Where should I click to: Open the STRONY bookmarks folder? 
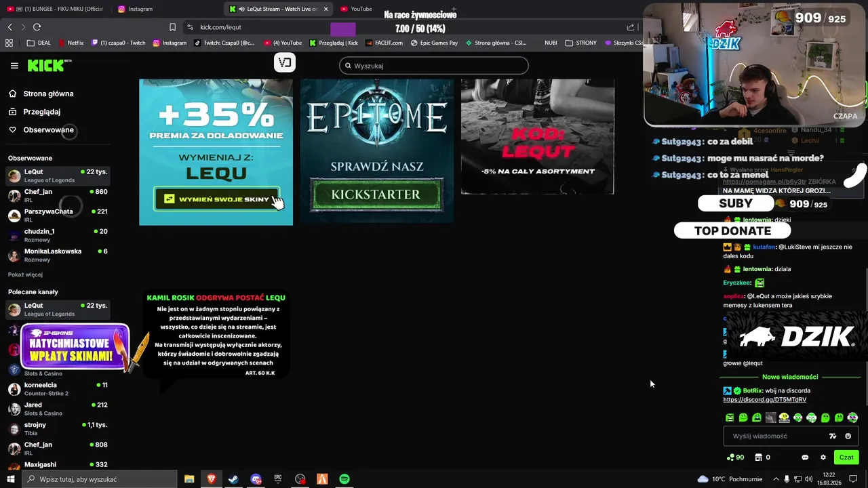(581, 43)
